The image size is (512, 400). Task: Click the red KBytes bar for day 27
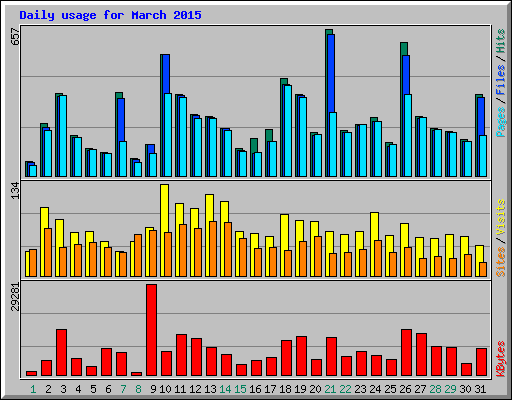(x=421, y=355)
